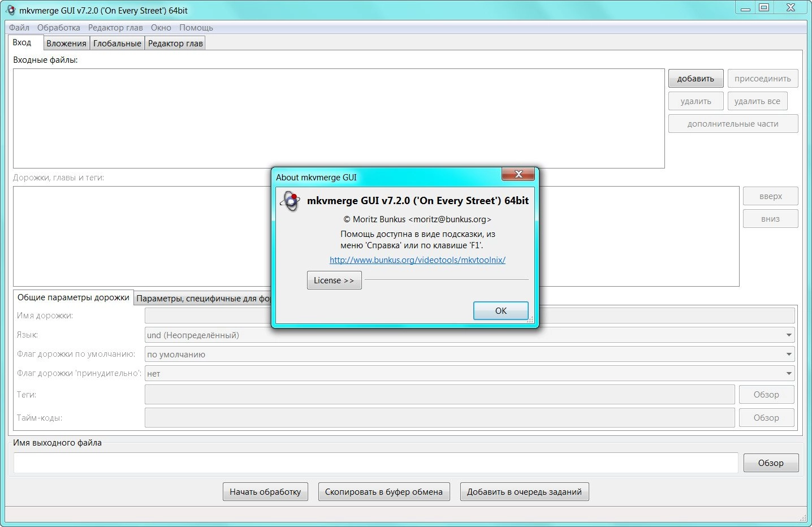Confirm the About dialog with OK
Image resolution: width=812 pixels, height=527 pixels.
click(x=501, y=310)
